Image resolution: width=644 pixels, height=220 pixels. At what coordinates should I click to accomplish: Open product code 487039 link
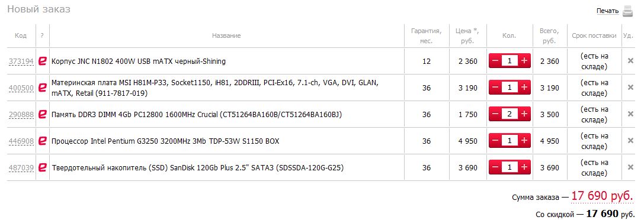(21, 167)
